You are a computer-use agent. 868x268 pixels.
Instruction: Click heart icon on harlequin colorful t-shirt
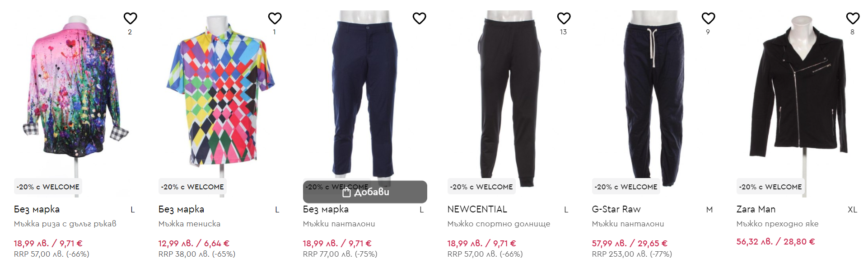pyautogui.click(x=275, y=19)
